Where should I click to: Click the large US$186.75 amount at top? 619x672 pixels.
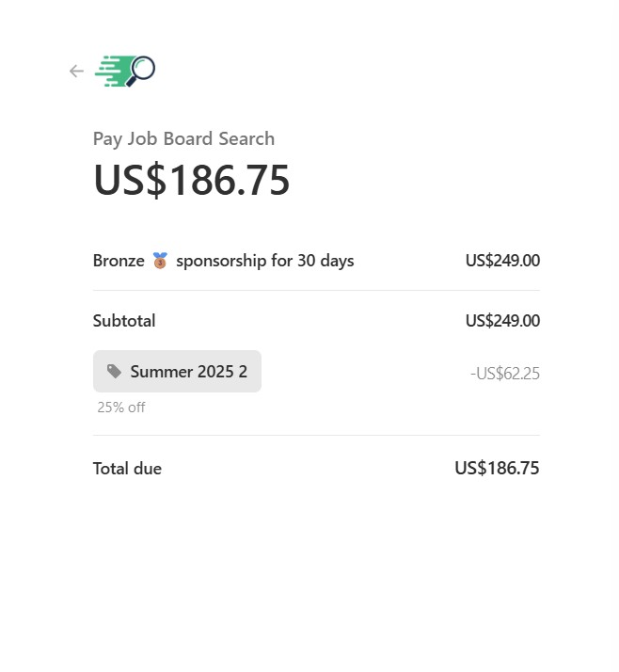tap(191, 180)
